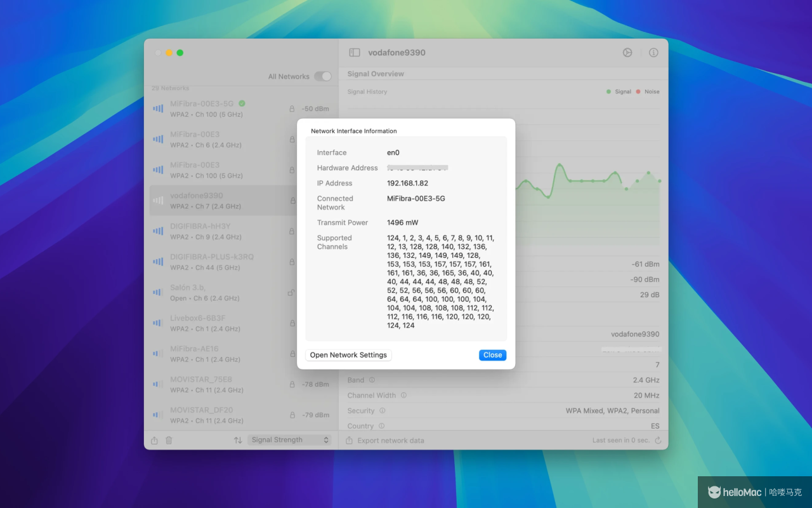Click the refresh icon next to Last seen
Viewport: 812px width, 508px height.
tap(658, 440)
